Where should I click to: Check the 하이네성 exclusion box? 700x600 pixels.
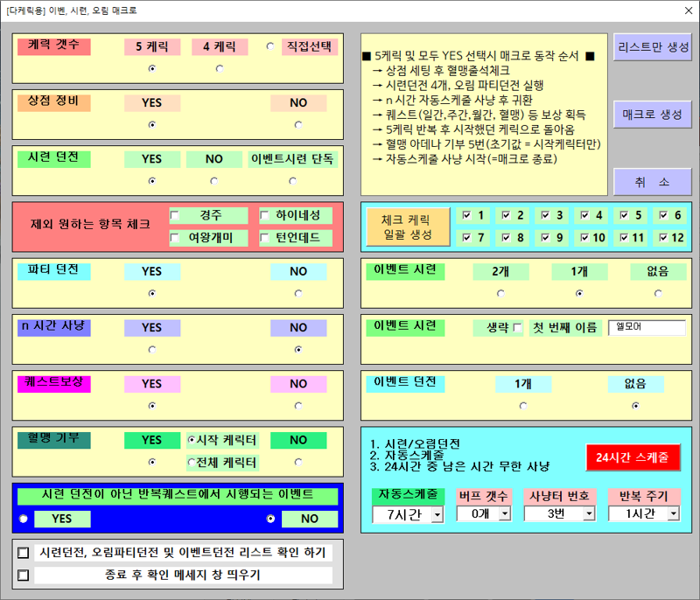[x=264, y=216]
